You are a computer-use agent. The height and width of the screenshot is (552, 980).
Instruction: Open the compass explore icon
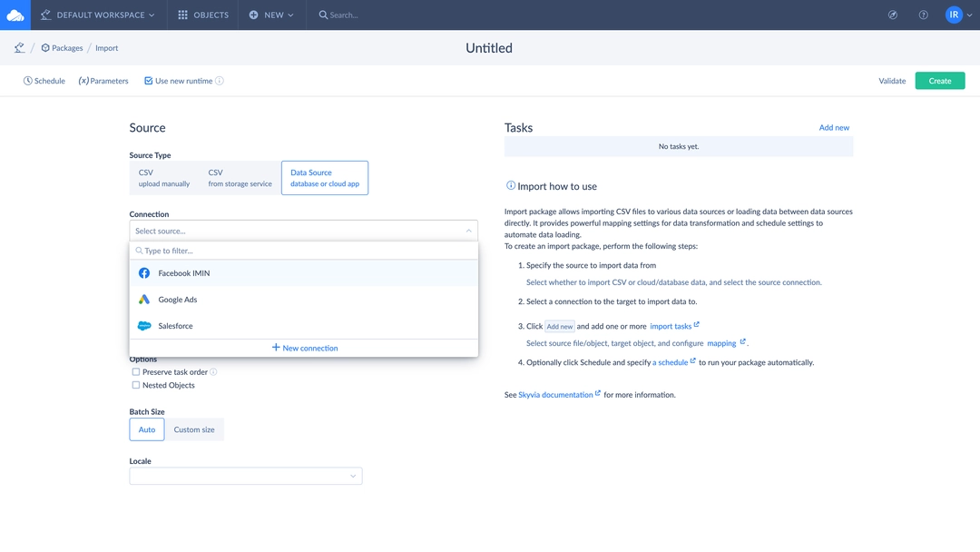(x=893, y=15)
